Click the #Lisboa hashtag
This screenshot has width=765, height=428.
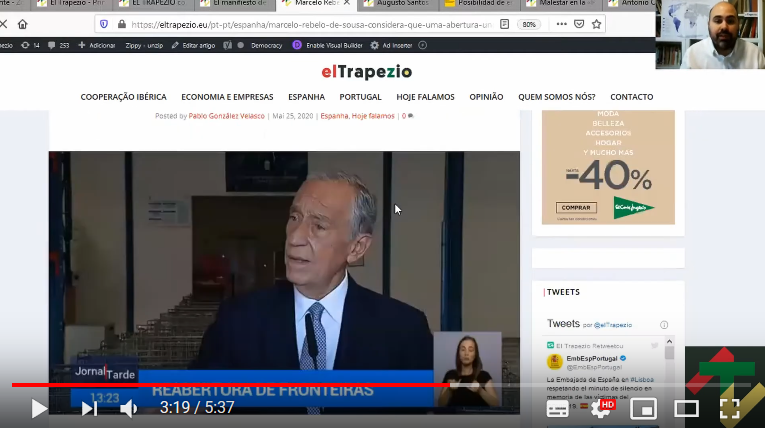(x=642, y=380)
